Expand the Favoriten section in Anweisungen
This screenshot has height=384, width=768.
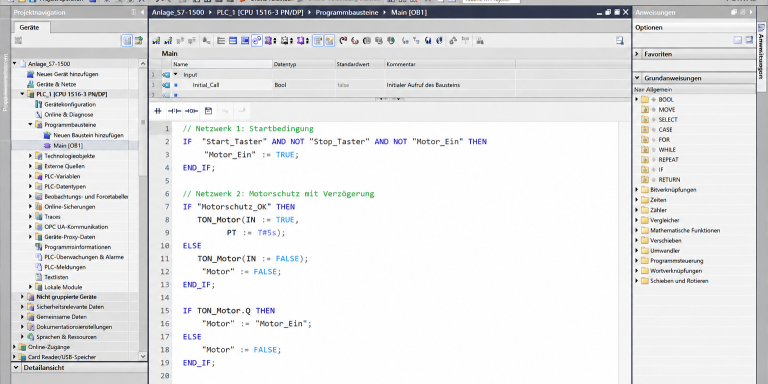637,54
